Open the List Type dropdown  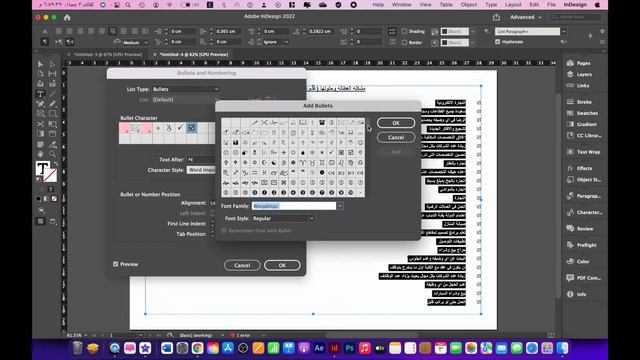tap(186, 89)
